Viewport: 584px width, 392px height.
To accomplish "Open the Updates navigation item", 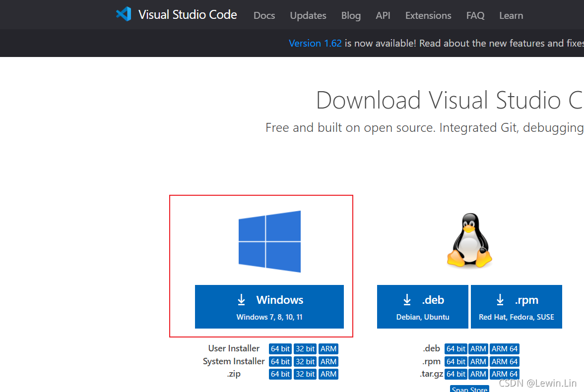I will tap(308, 16).
